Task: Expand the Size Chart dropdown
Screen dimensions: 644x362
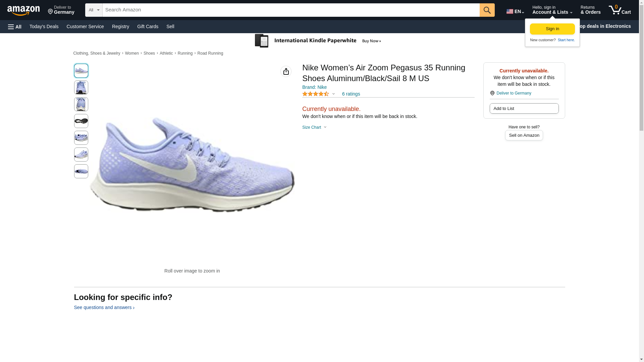Action: 314,127
